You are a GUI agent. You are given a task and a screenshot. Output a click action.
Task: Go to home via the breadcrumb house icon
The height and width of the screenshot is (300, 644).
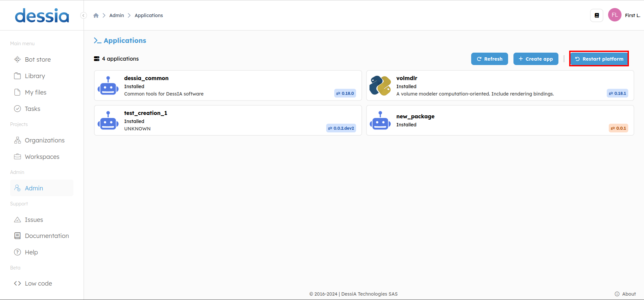tap(96, 15)
